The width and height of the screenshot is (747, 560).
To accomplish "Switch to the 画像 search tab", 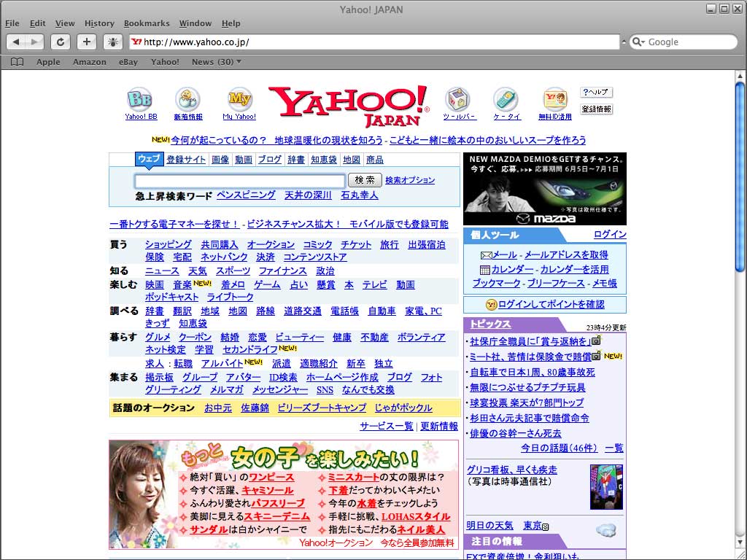I will point(220,160).
